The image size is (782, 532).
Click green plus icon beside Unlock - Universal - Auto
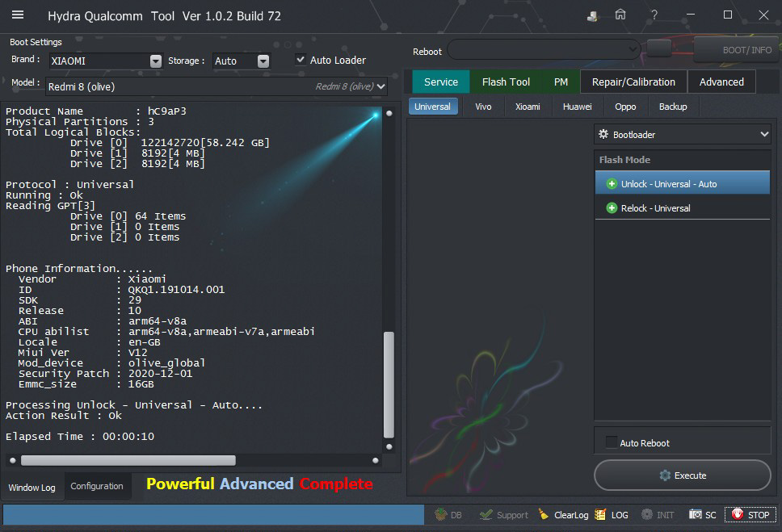pyautogui.click(x=612, y=184)
